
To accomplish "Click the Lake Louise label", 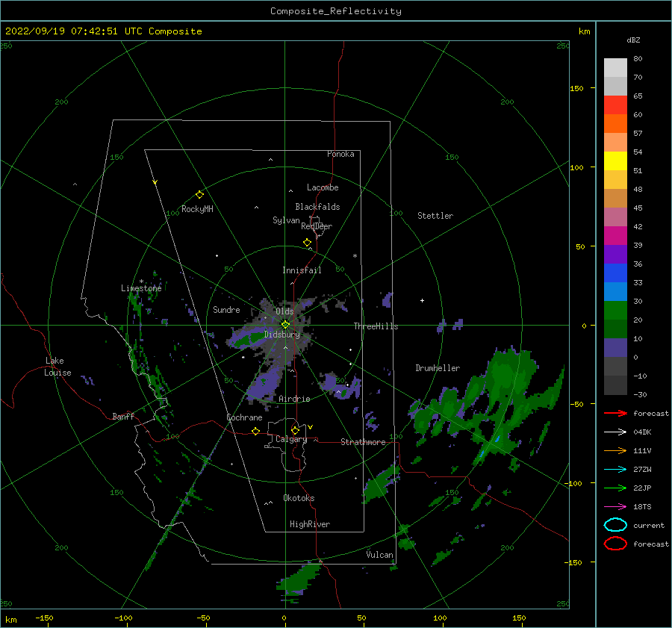I will (x=58, y=367).
